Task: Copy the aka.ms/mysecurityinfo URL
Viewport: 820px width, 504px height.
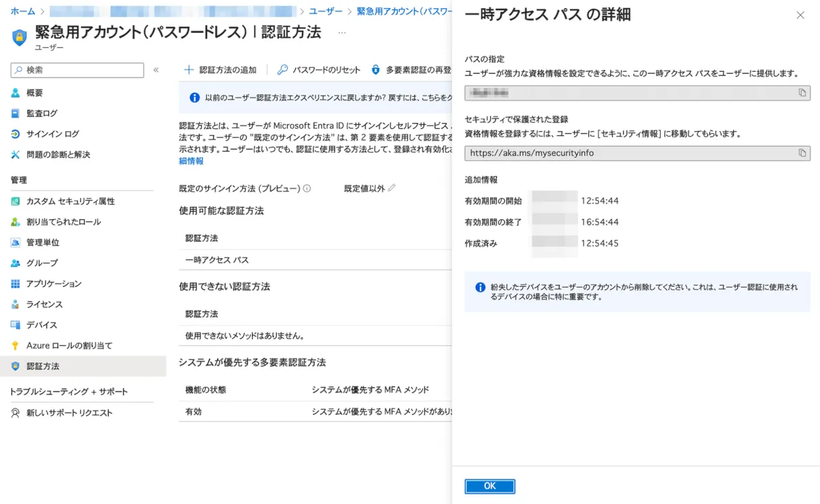Action: click(x=802, y=153)
